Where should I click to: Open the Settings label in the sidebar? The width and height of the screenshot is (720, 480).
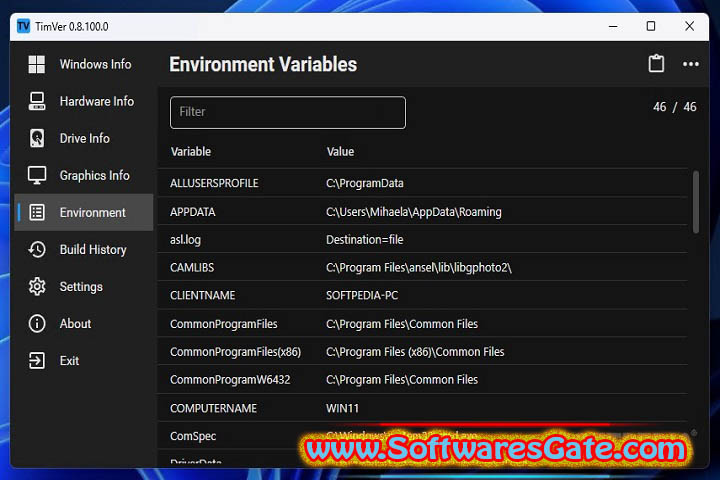[x=81, y=287]
